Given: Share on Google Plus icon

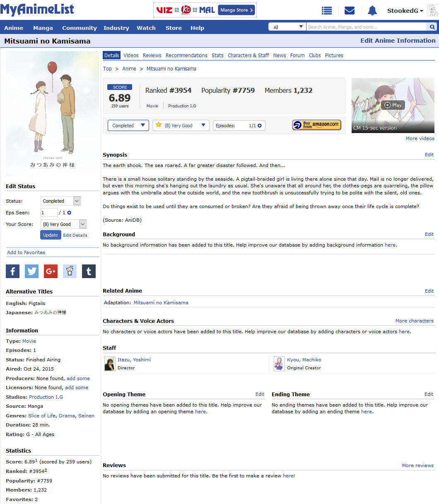Looking at the screenshot, I should click(x=51, y=271).
